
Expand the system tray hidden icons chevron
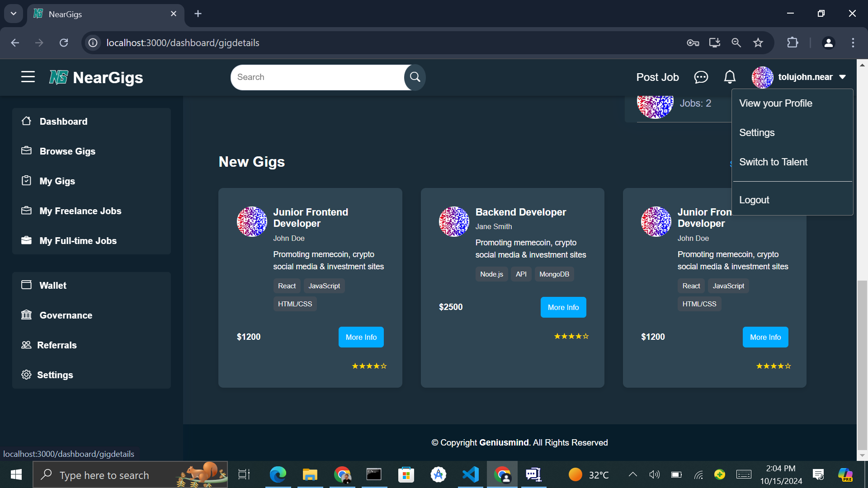(x=633, y=474)
